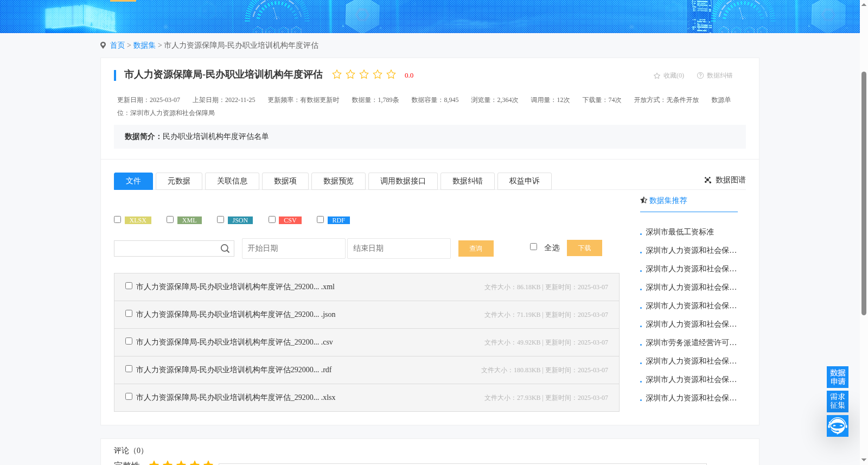The height and width of the screenshot is (465, 868).
Task: Switch to the 数据项 tab
Action: 285,181
